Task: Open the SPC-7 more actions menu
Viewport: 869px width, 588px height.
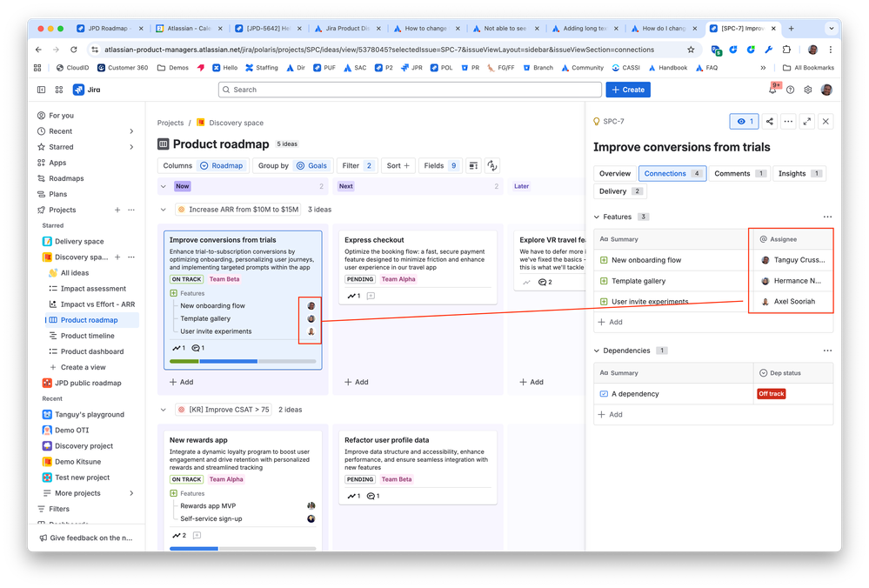Action: coord(788,122)
